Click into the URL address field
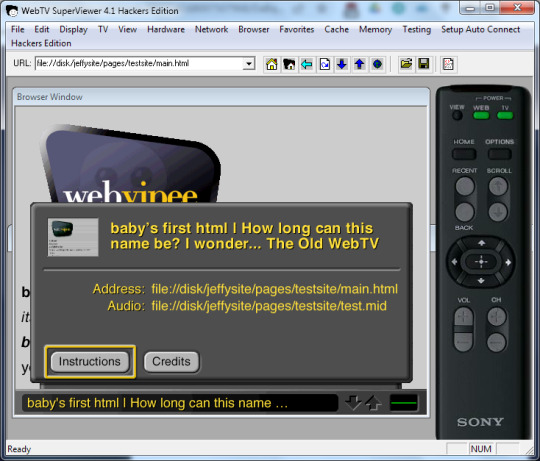540x461 pixels. tap(139, 64)
